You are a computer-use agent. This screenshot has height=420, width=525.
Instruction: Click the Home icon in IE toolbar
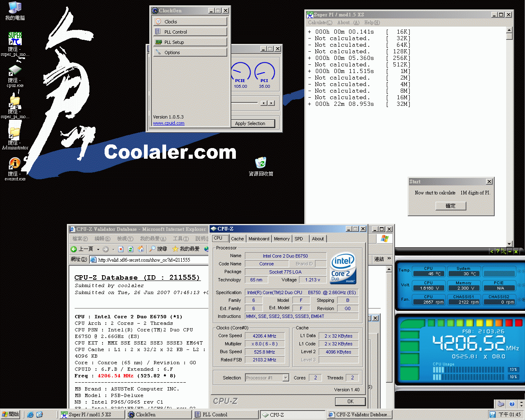pyautogui.click(x=141, y=249)
